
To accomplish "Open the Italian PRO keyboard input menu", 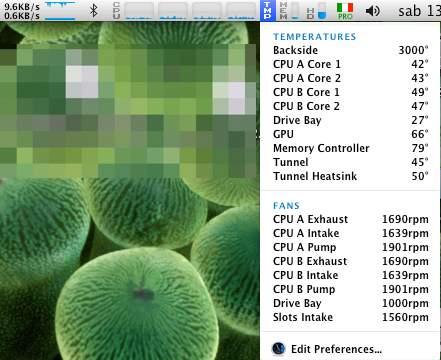I will coord(345,11).
